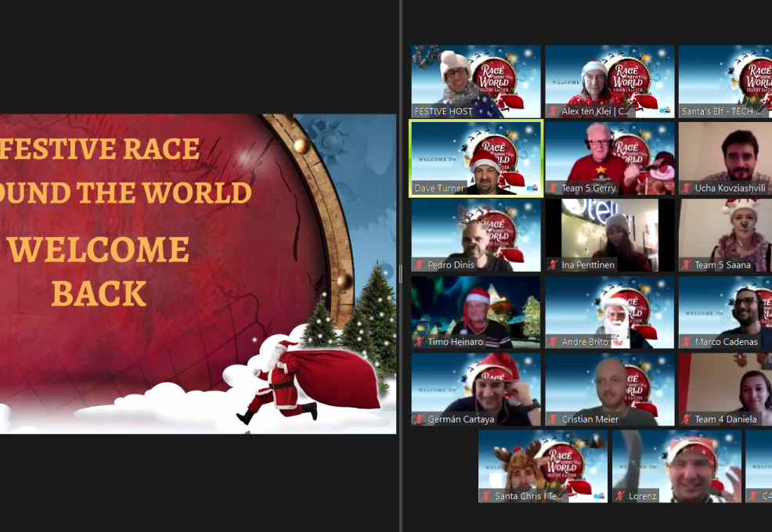Click the Germán Cartaya name label
Screen dimensions: 772x532
460,419
